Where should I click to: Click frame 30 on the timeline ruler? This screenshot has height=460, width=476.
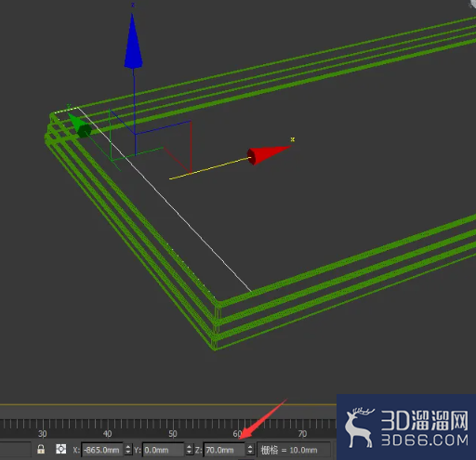(x=43, y=434)
